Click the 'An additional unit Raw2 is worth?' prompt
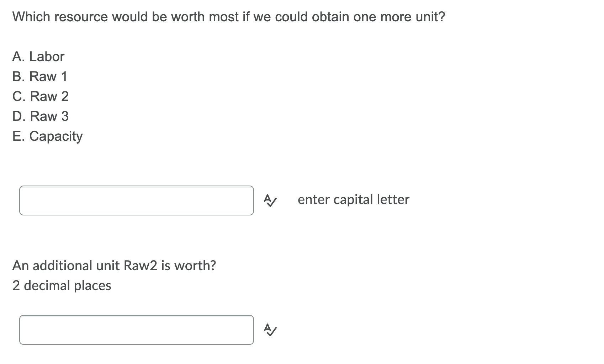 (114, 266)
